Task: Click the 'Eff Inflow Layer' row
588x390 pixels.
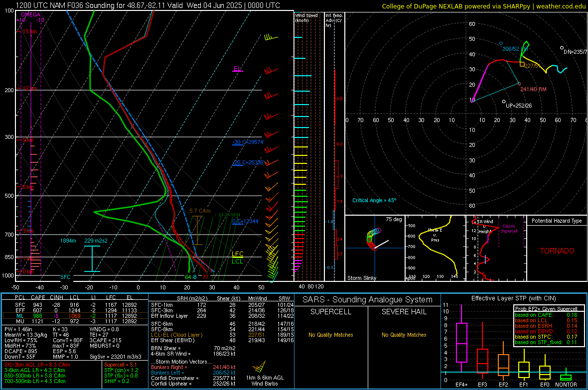Action: pyautogui.click(x=222, y=316)
